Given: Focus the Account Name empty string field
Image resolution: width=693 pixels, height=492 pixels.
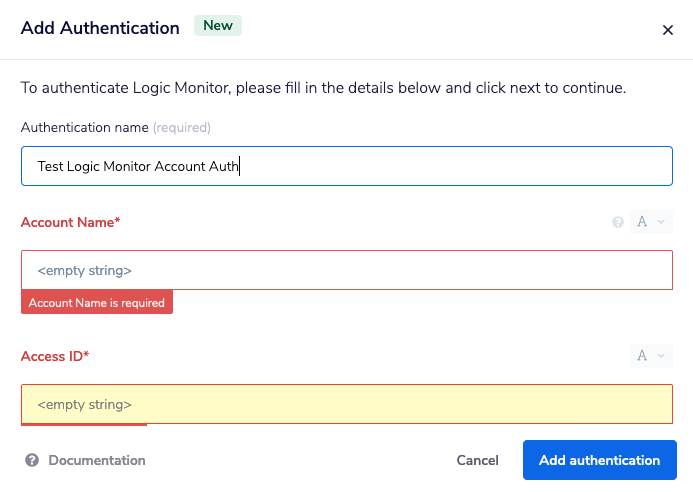Looking at the screenshot, I should point(346,270).
